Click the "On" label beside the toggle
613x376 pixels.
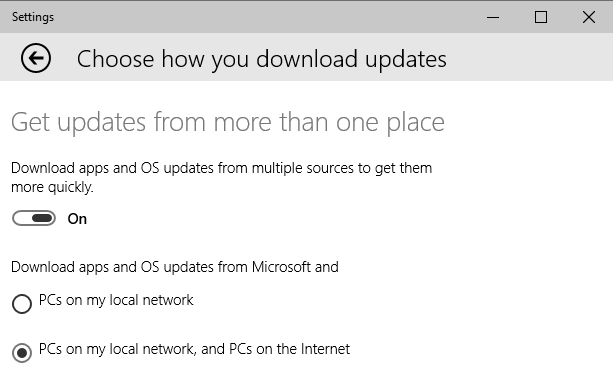77,219
